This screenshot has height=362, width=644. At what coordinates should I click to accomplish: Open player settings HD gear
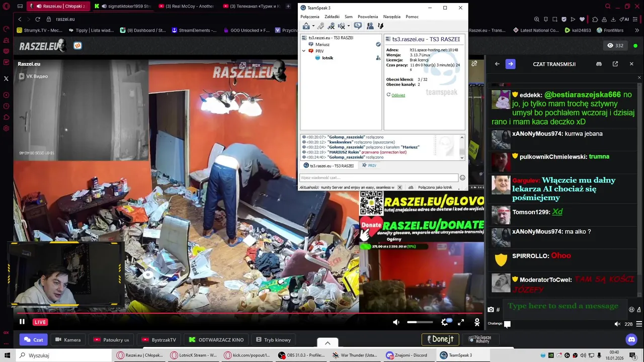click(x=445, y=322)
